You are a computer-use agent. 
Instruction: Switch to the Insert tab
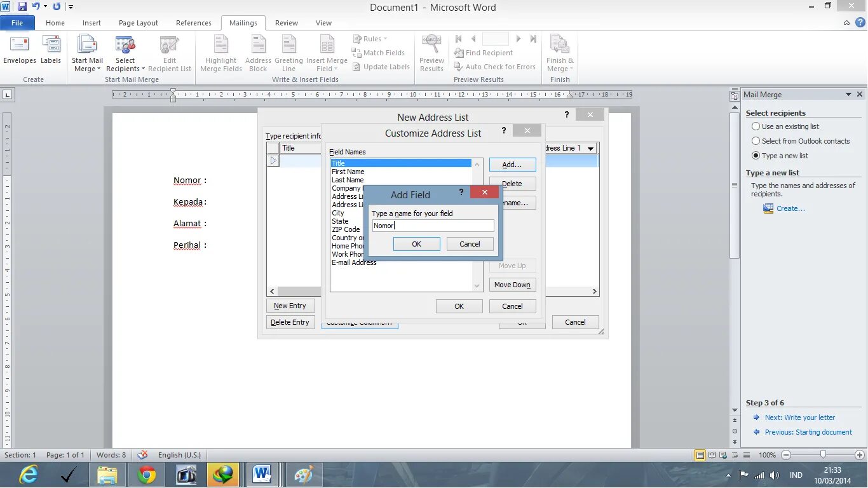point(92,23)
